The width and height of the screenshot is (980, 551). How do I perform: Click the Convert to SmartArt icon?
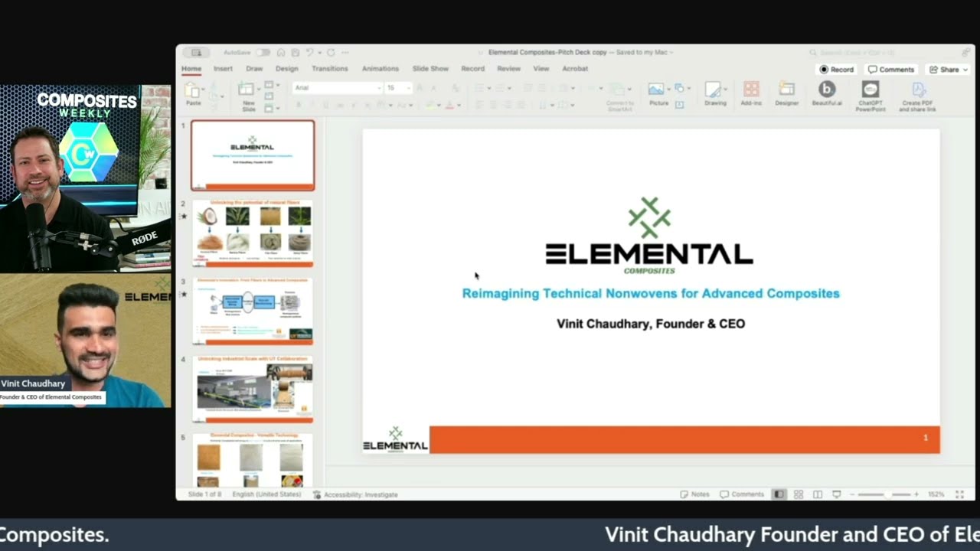tap(616, 89)
